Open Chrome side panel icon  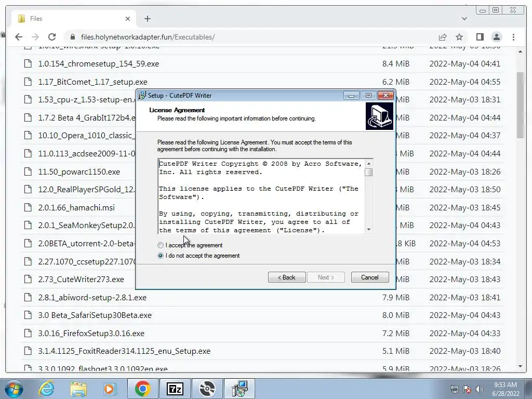click(480, 37)
